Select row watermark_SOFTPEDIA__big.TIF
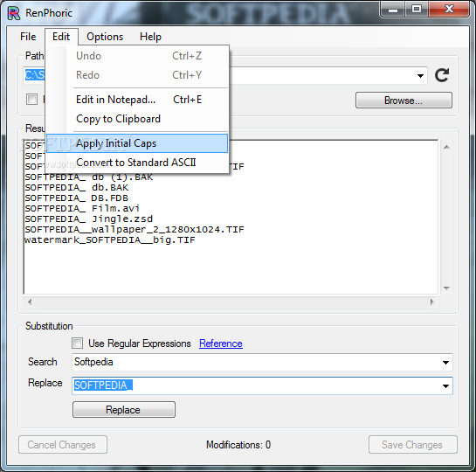The height and width of the screenshot is (472, 476). point(109,240)
